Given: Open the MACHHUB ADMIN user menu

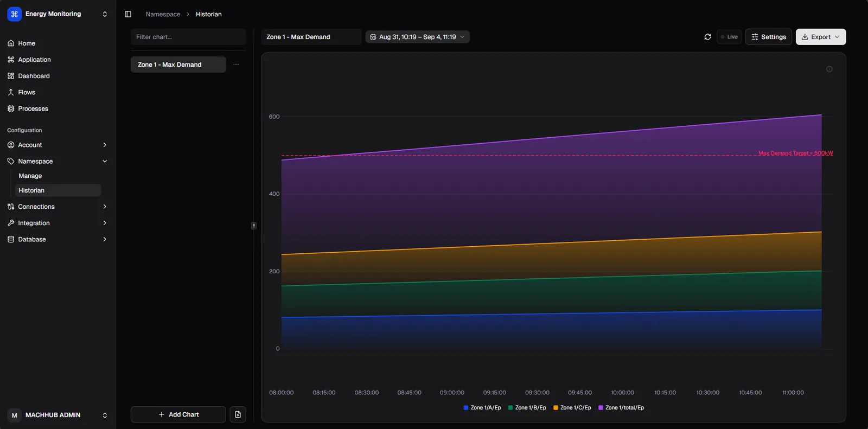Looking at the screenshot, I should [x=105, y=415].
